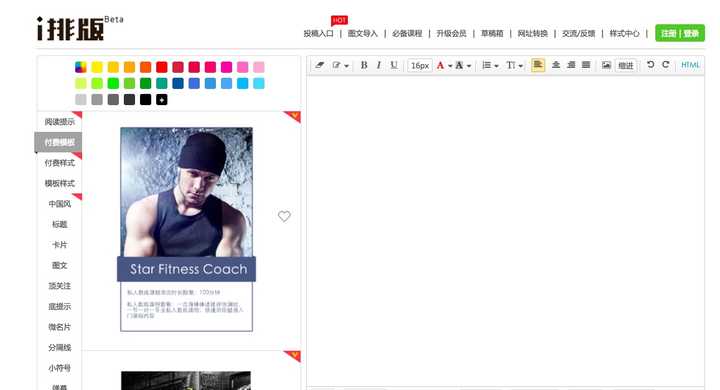Click the format brush icon

click(x=337, y=65)
